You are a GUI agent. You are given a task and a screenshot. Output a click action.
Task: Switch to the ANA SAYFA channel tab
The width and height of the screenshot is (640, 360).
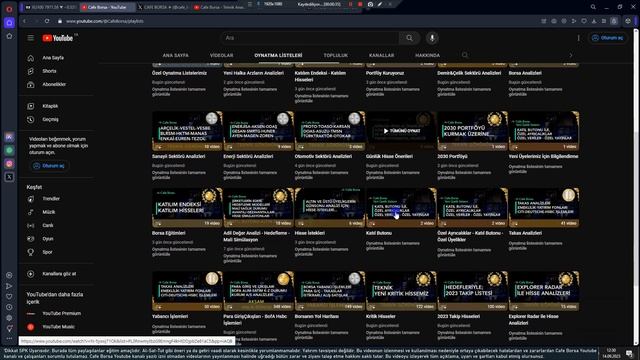(x=176, y=55)
